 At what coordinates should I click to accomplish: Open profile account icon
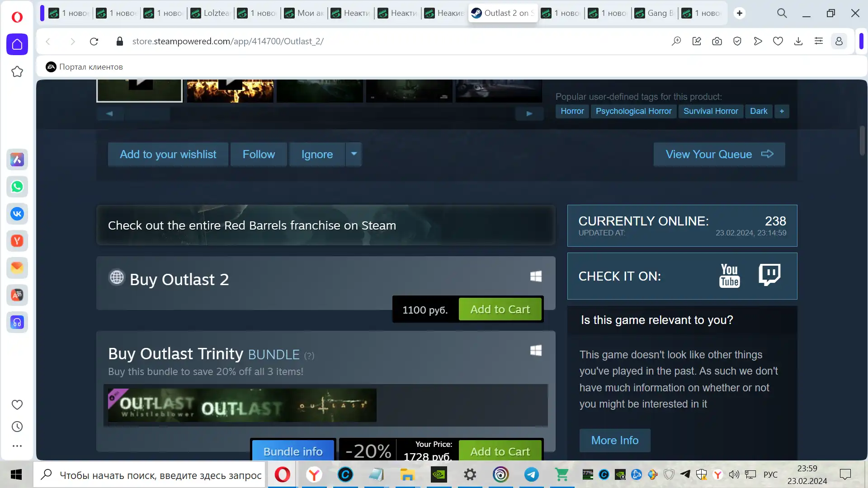[839, 42]
